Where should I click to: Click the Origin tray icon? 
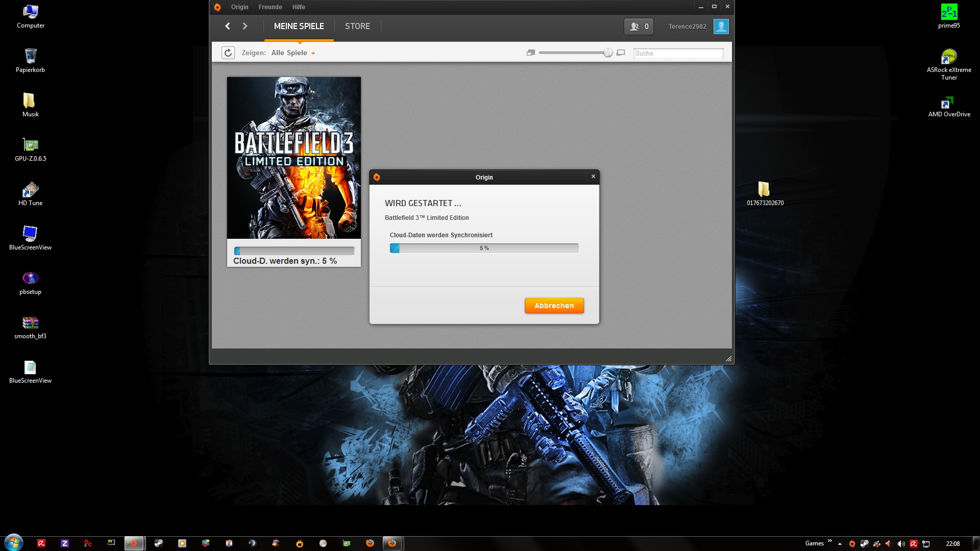[851, 544]
